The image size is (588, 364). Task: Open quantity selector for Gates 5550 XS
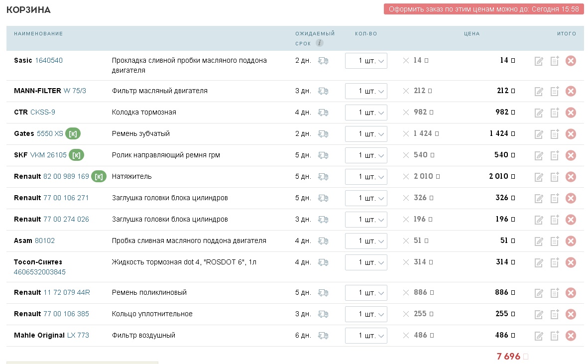366,134
